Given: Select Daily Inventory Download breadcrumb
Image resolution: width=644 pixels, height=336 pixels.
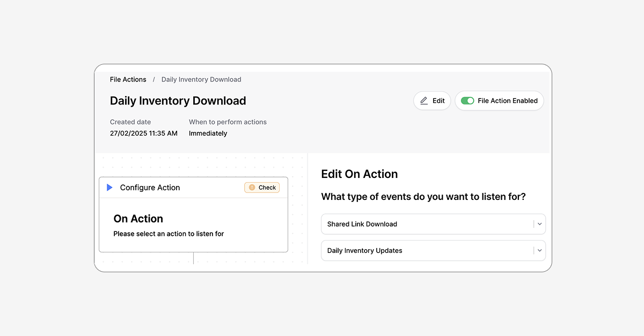Looking at the screenshot, I should click(x=201, y=79).
